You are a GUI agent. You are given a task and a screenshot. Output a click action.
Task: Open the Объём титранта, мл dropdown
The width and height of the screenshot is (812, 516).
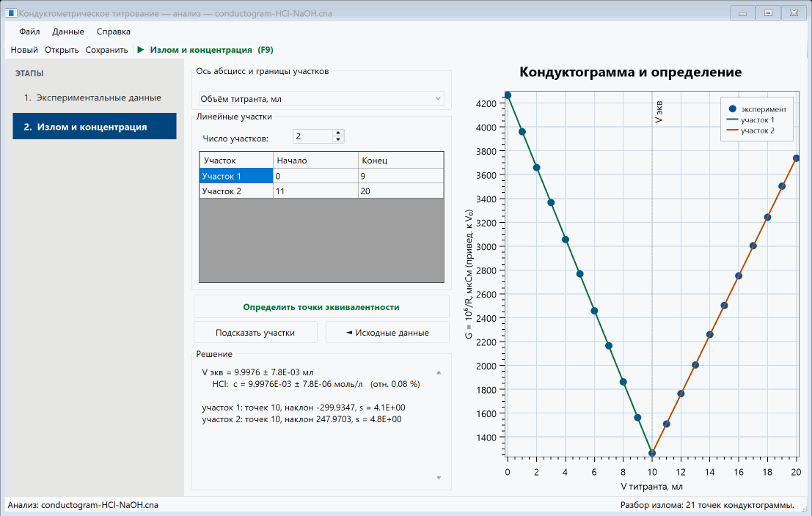(x=321, y=98)
